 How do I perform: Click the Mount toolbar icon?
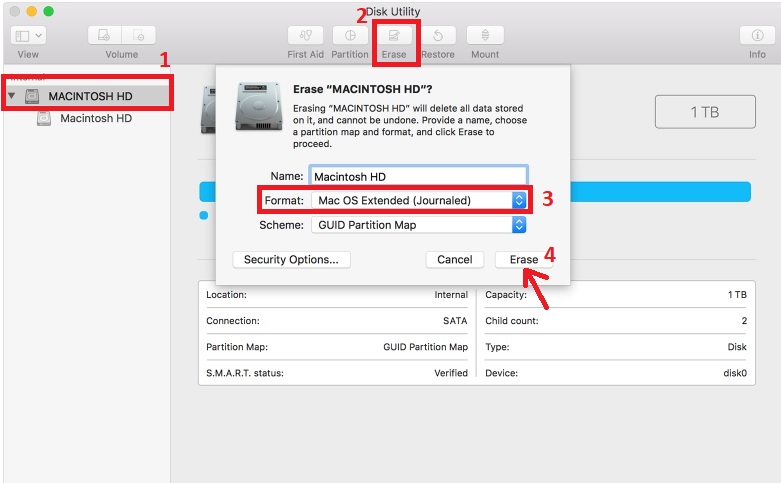485,35
